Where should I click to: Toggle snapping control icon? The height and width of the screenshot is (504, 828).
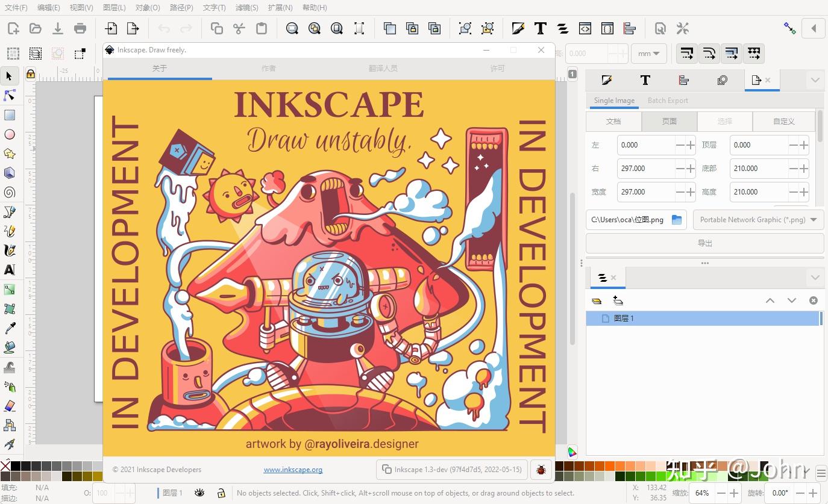(x=789, y=28)
